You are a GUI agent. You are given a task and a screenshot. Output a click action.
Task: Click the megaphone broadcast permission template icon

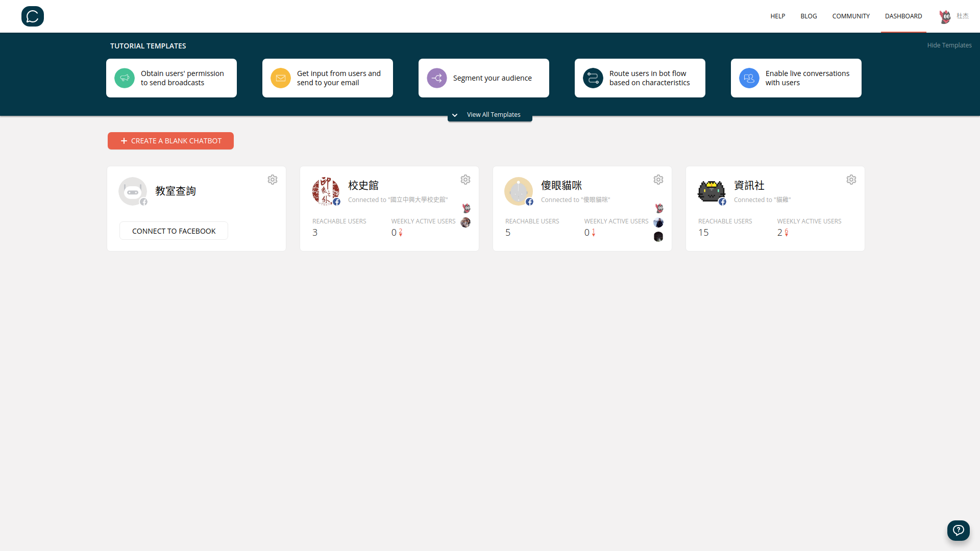point(125,78)
